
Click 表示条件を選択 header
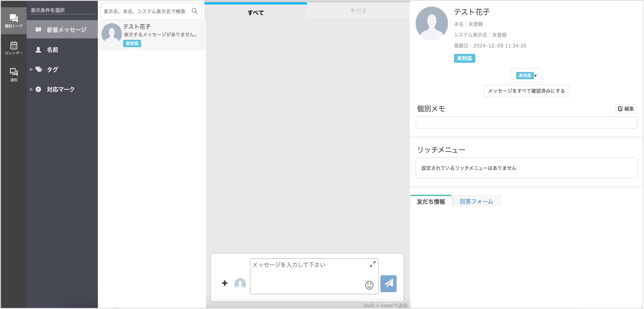pyautogui.click(x=48, y=10)
